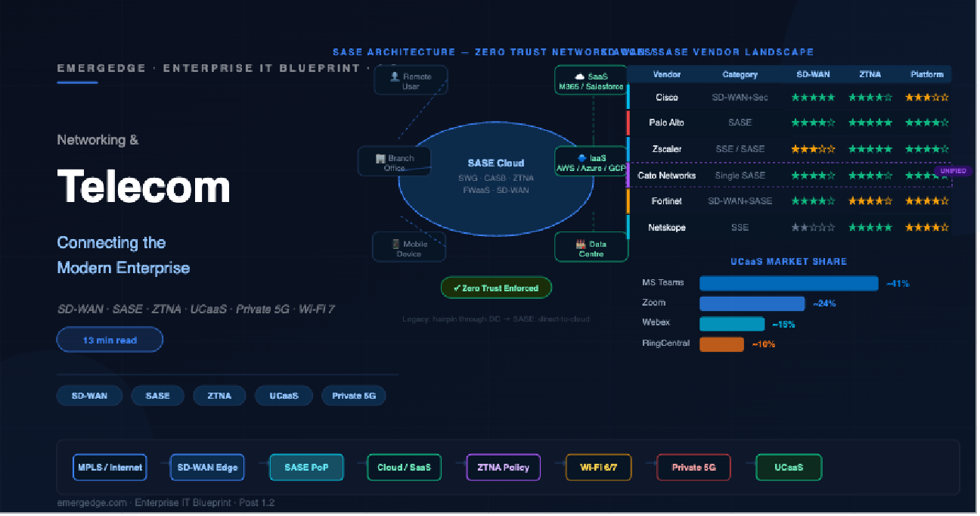This screenshot has height=516, width=980.
Task: Select the UCaaS tag pill
Action: 284,396
